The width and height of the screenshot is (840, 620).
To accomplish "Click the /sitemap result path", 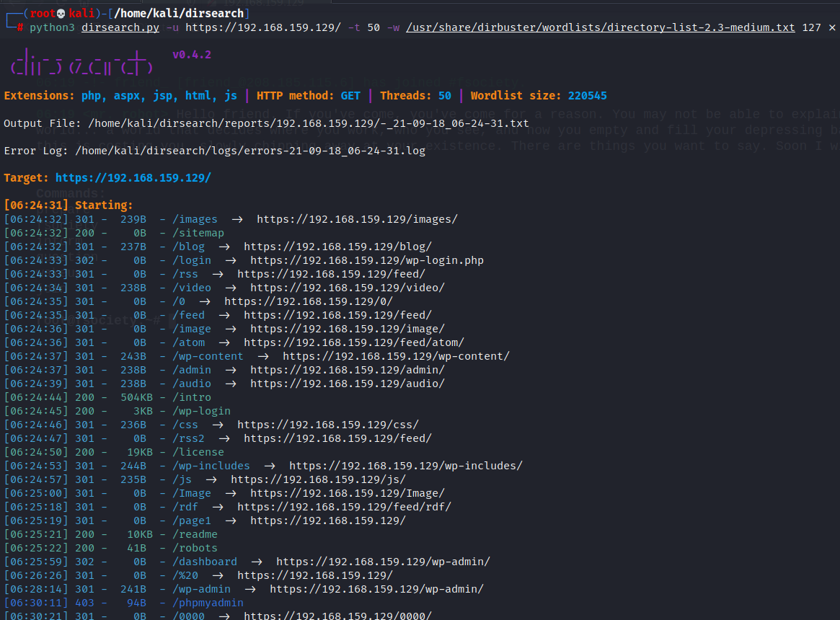I will click(x=198, y=233).
